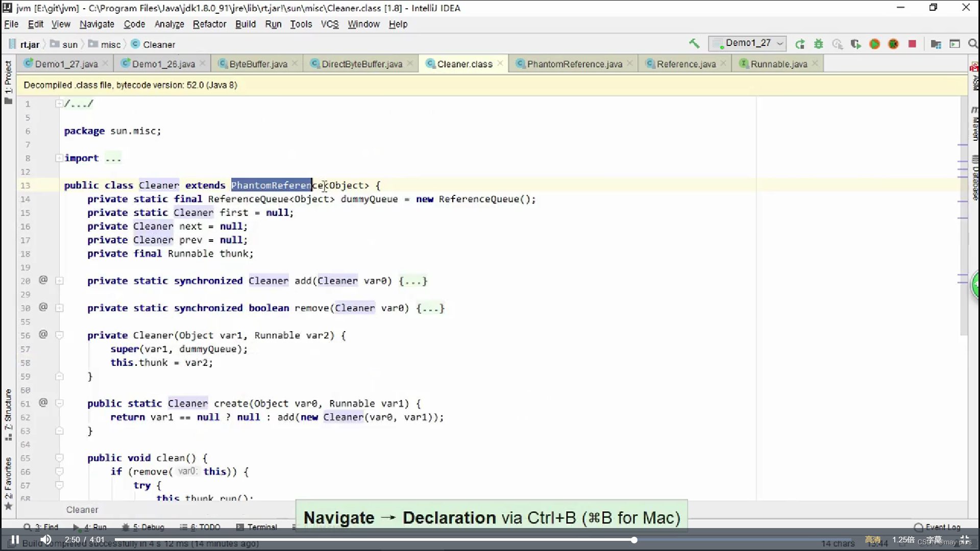Screen dimensions: 980x551
Task: Open the Maven tool window
Action: 974,122
